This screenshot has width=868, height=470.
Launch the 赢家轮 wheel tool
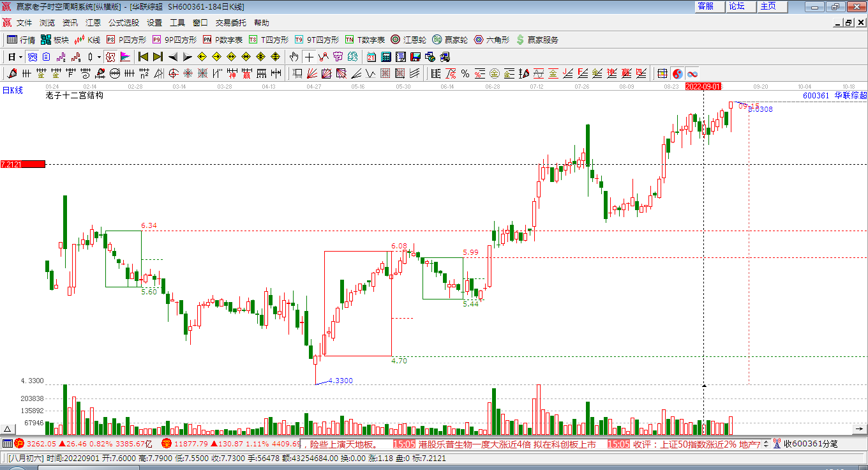(449, 40)
